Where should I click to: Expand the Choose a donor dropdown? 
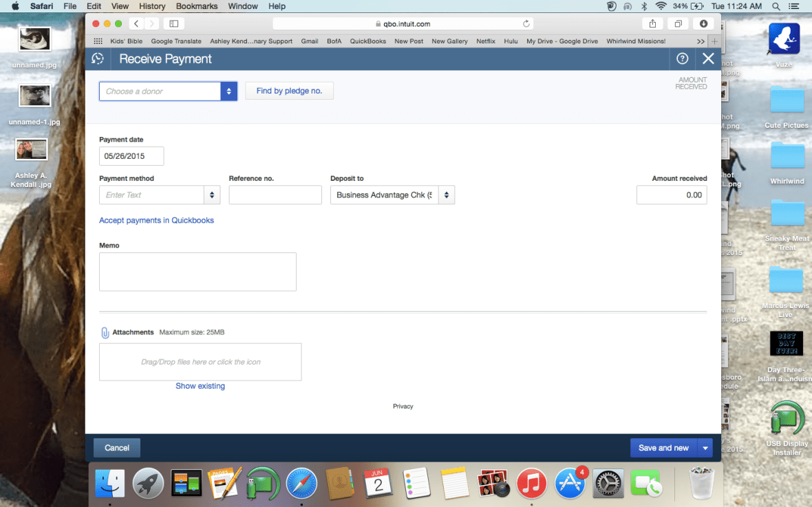228,91
